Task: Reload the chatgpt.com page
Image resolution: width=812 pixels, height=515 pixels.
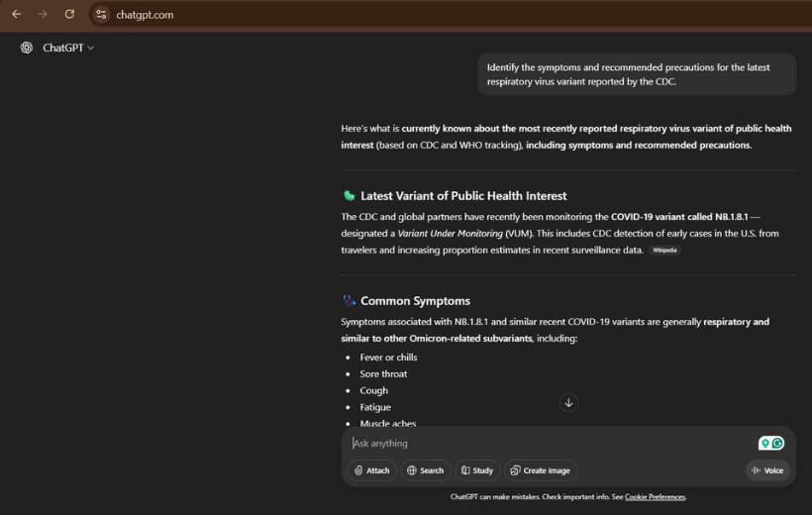Action: [69, 14]
